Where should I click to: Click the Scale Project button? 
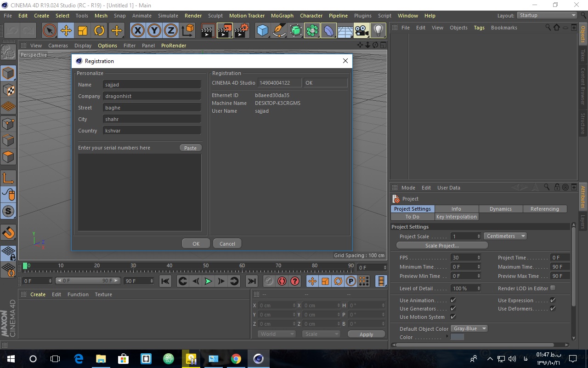[442, 246]
